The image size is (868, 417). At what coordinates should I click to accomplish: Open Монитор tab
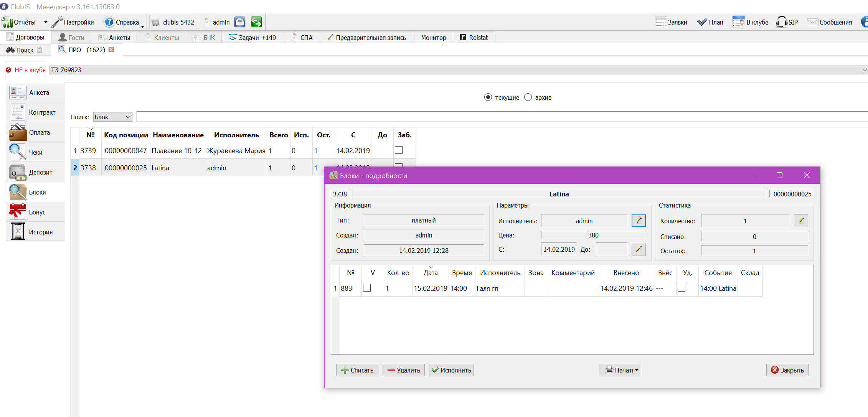(x=434, y=38)
